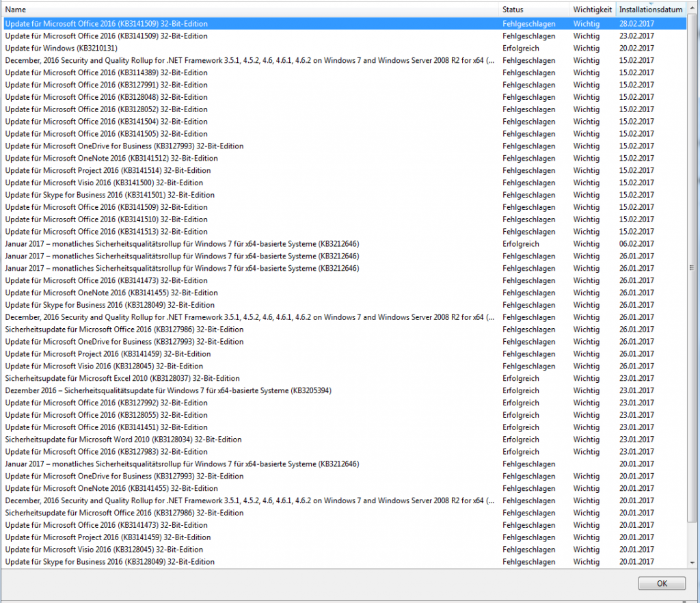
Task: Click the scrollbar up arrow
Action: click(692, 8)
